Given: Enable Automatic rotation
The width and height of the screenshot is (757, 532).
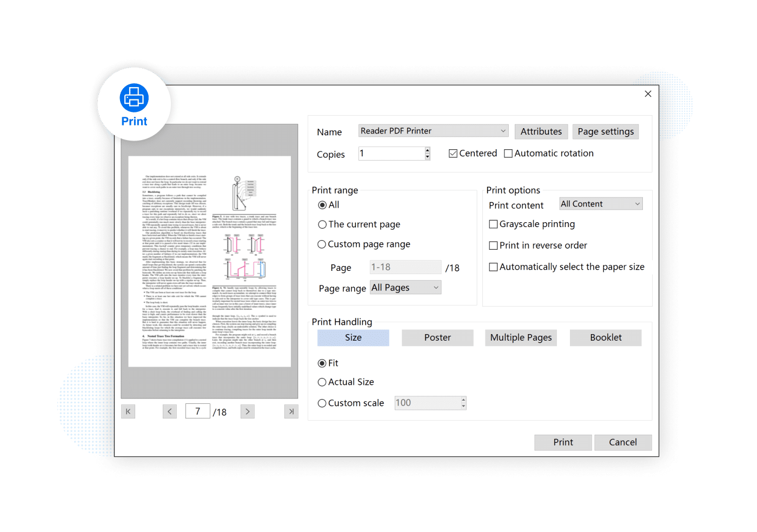Looking at the screenshot, I should click(508, 154).
